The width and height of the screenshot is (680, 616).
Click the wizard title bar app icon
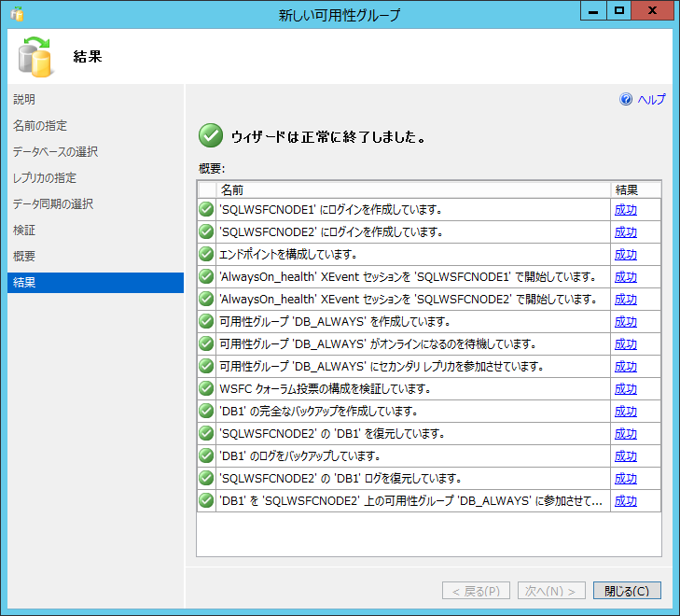pyautogui.click(x=18, y=14)
